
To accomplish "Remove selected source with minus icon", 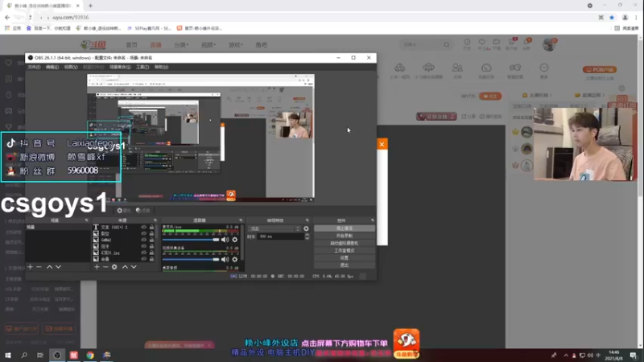I will [105, 267].
